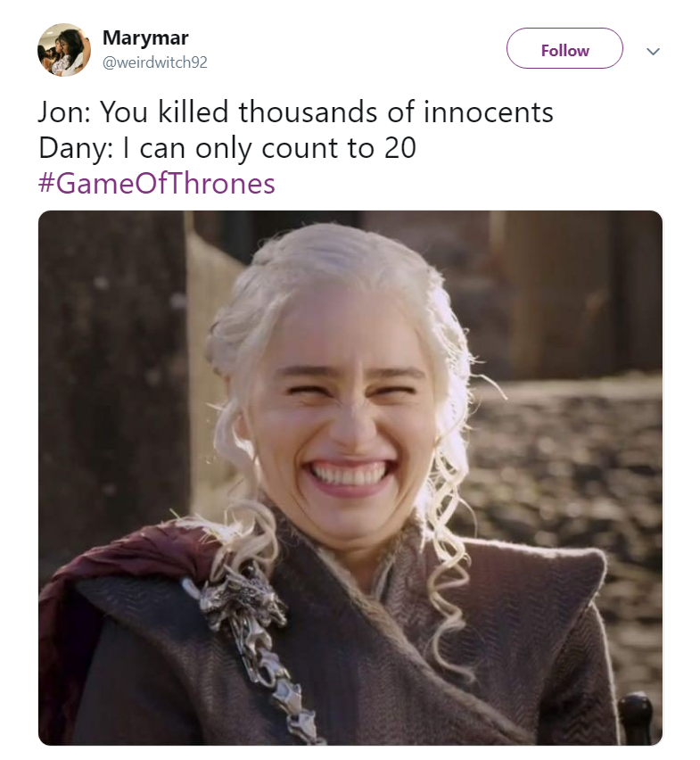
Task: Click the tweet line starting with Jon
Action: point(295,112)
